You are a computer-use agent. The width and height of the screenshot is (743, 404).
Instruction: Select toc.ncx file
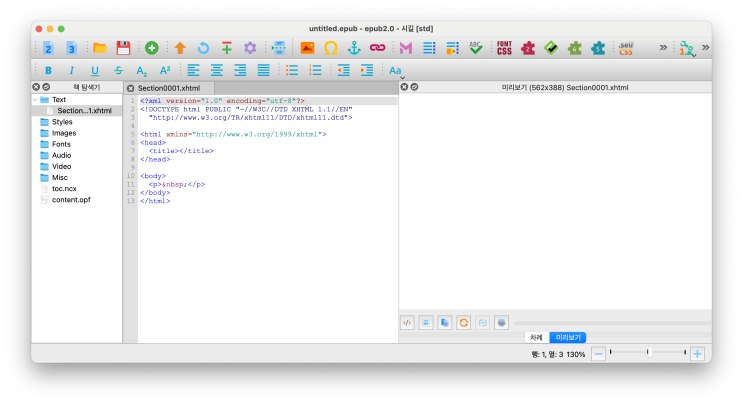[x=64, y=189]
